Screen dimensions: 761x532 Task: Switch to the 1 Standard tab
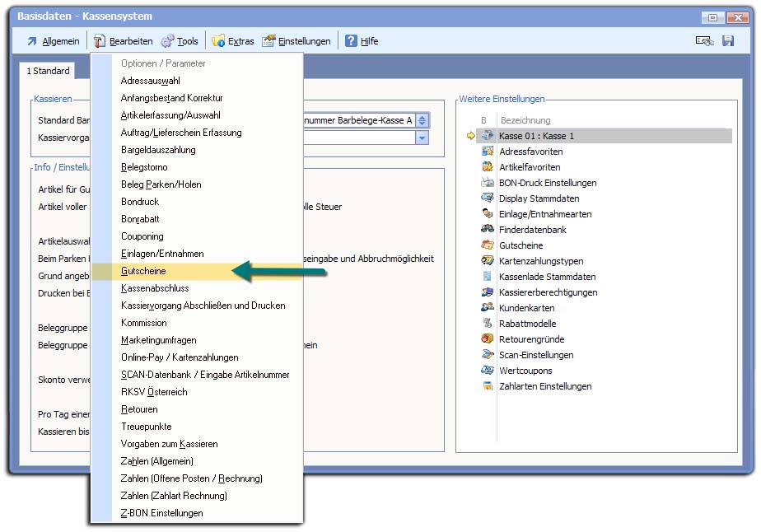48,72
